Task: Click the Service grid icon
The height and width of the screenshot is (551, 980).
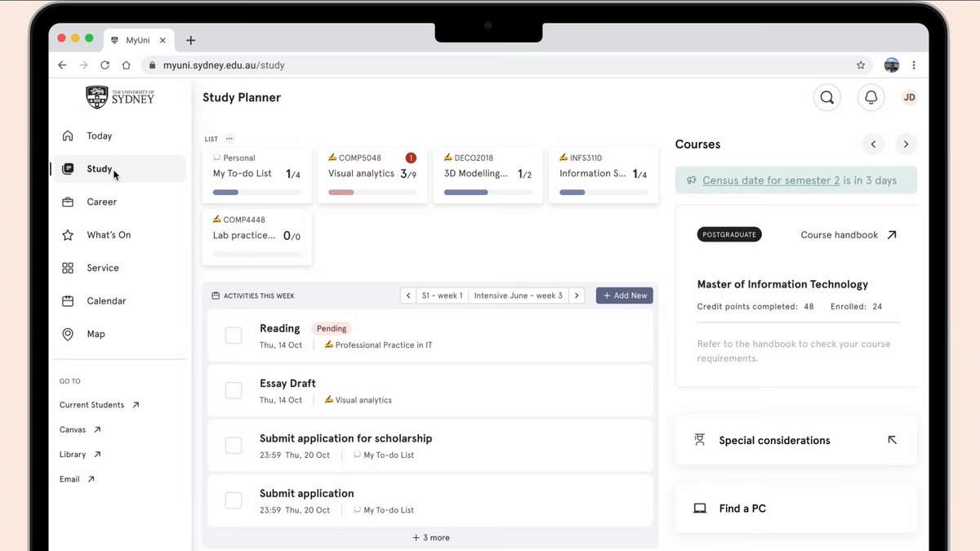Action: (x=68, y=268)
